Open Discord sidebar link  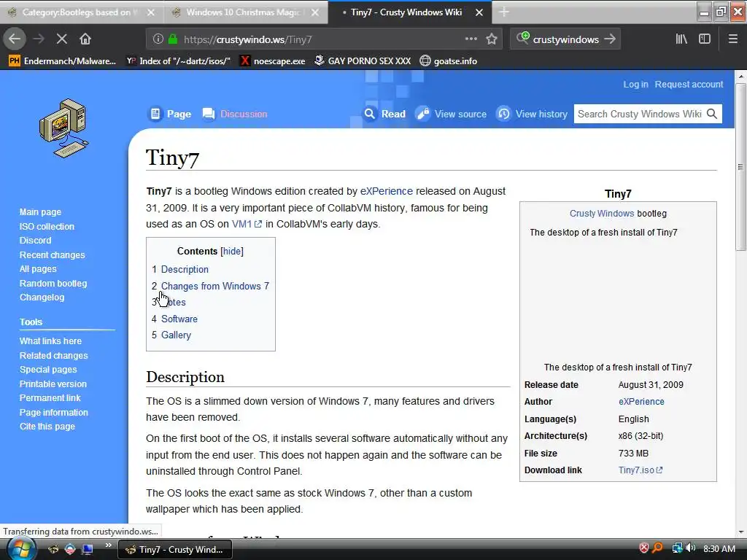click(x=35, y=241)
